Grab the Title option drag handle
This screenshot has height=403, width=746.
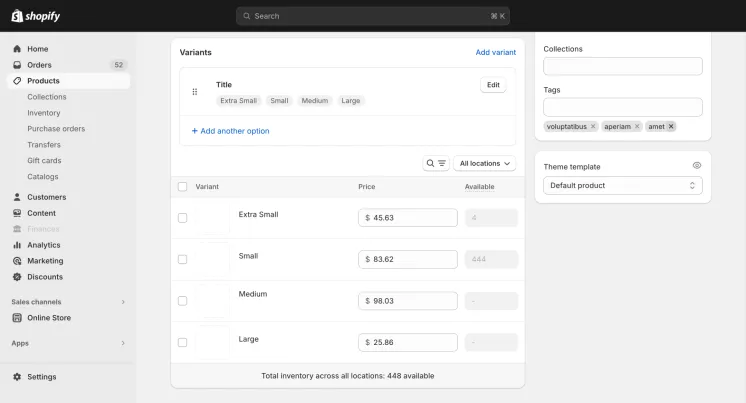pos(195,92)
